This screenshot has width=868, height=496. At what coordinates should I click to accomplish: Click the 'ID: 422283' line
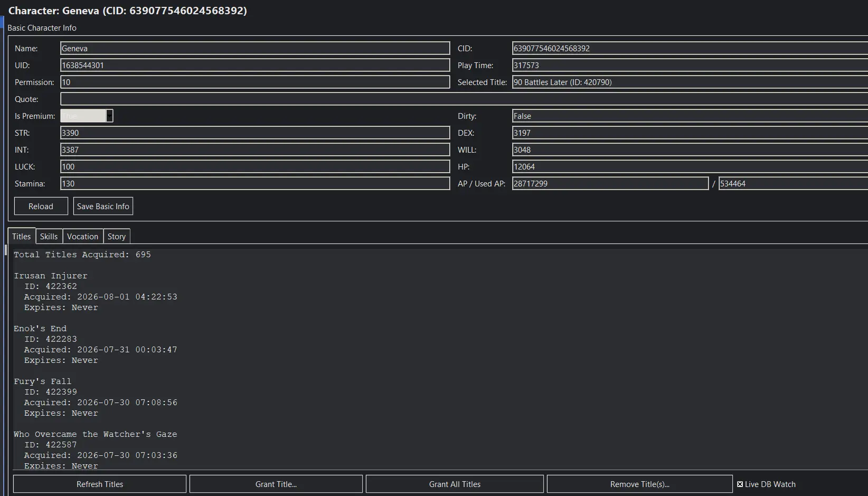click(51, 339)
